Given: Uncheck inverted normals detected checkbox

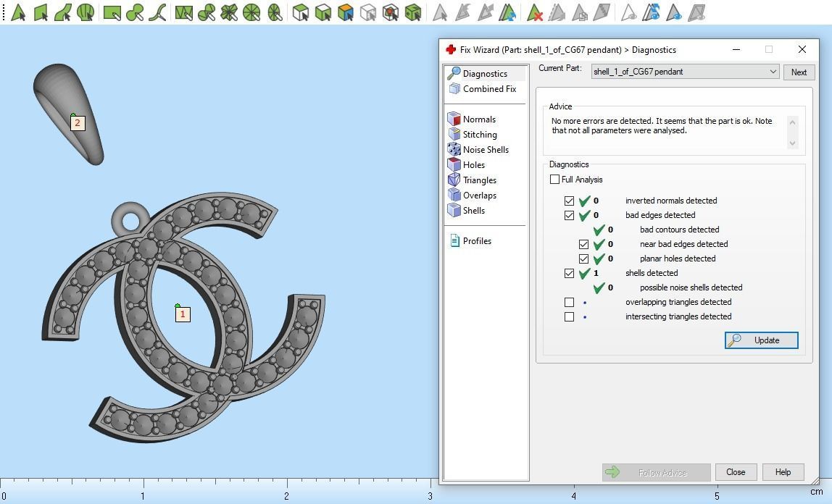Looking at the screenshot, I should [570, 201].
